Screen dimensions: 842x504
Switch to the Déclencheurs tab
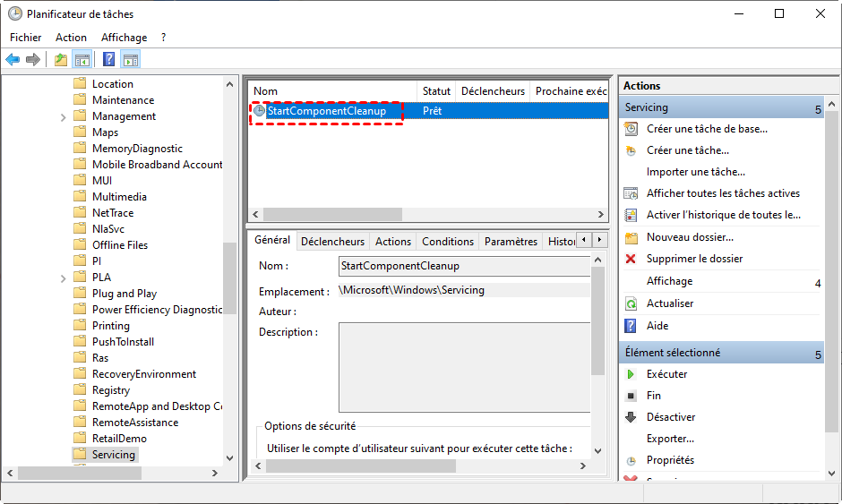click(332, 242)
